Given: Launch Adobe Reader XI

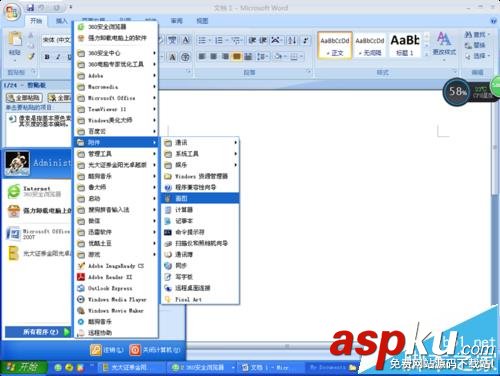Looking at the screenshot, I should pos(116,277).
